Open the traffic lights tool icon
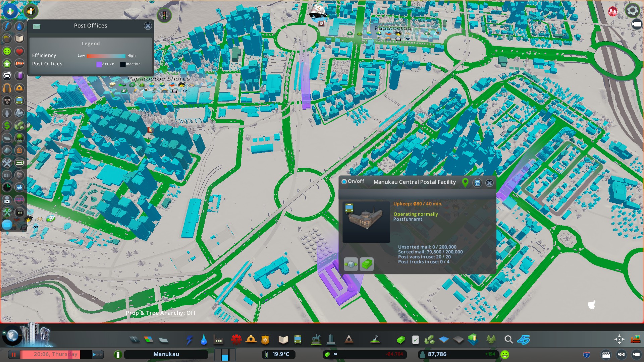This screenshot has height=362, width=644. pos(164,15)
